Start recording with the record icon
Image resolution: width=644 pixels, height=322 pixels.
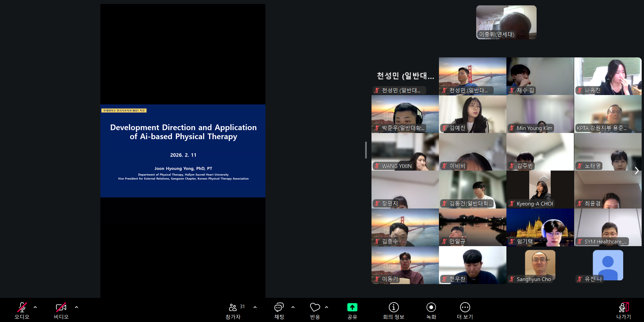(431, 307)
